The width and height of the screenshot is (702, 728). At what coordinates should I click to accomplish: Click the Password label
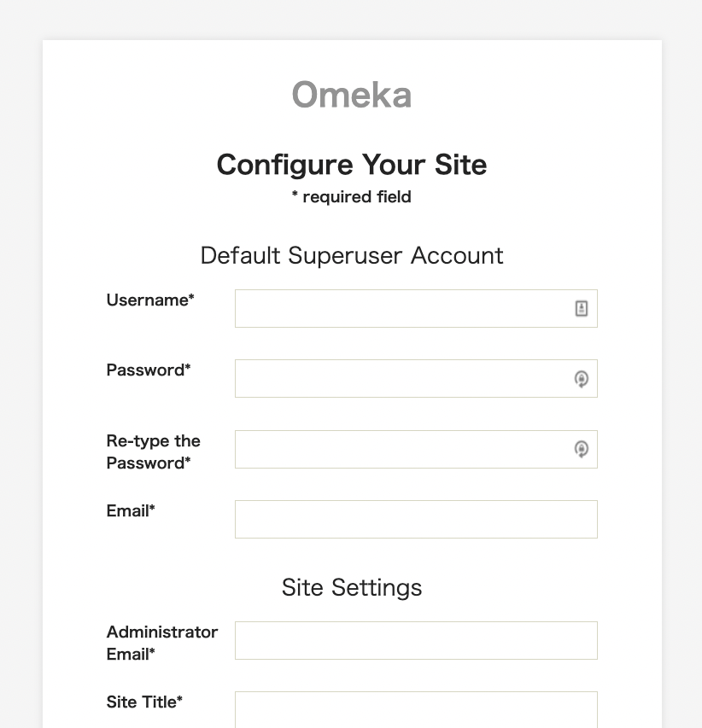[x=147, y=370]
